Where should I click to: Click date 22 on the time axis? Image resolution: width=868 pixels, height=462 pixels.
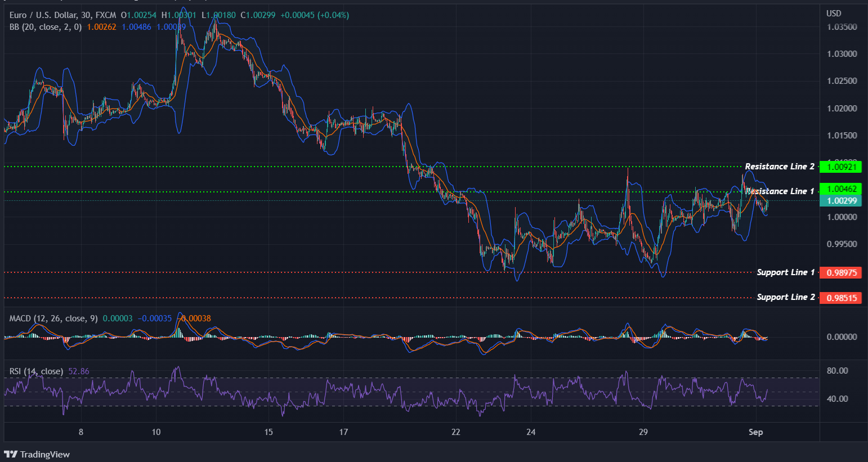tap(455, 432)
